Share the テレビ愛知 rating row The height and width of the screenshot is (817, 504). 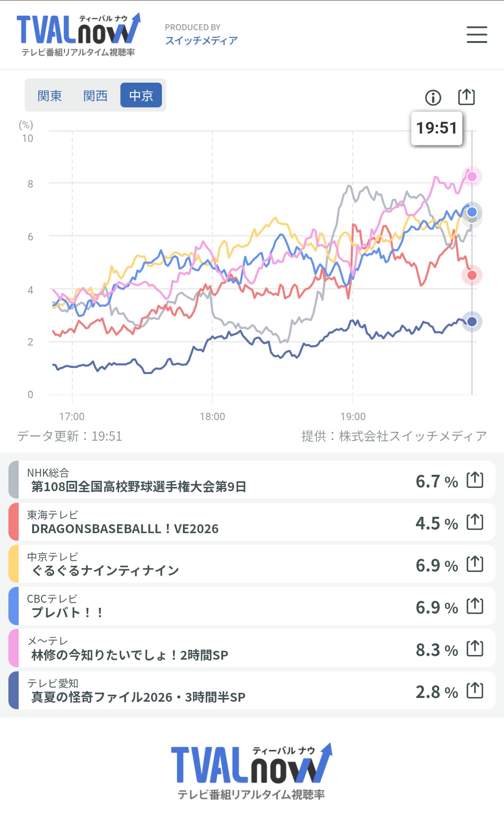coord(475,690)
